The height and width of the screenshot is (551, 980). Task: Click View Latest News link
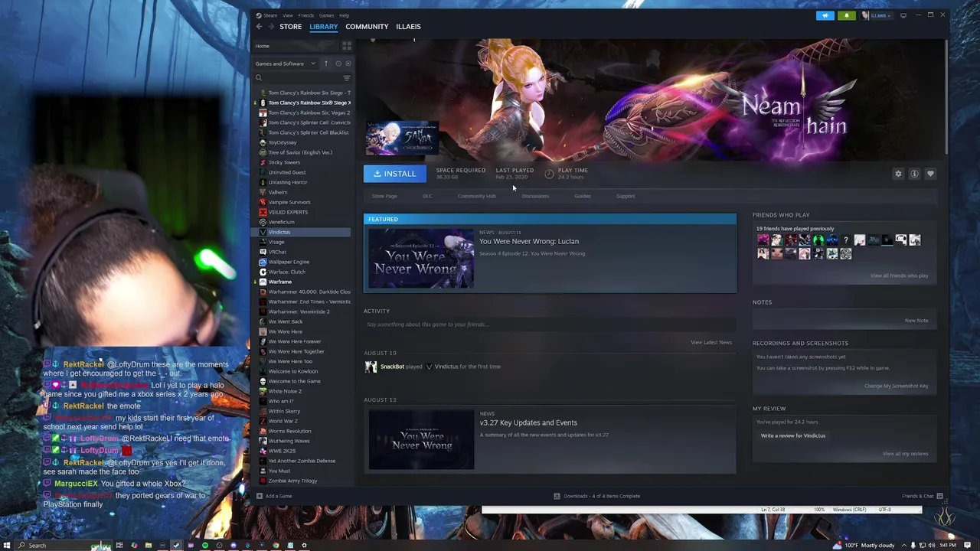[x=711, y=342]
